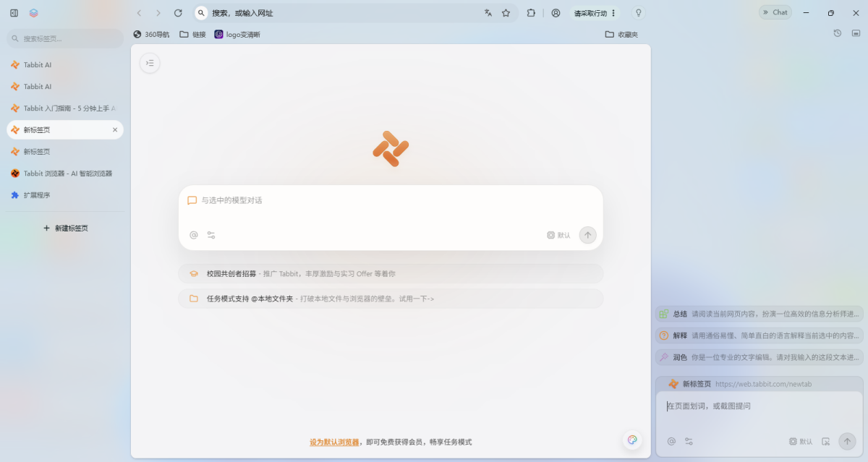
Task: Click the 搜索标签页 search field
Action: pyautogui.click(x=65, y=38)
